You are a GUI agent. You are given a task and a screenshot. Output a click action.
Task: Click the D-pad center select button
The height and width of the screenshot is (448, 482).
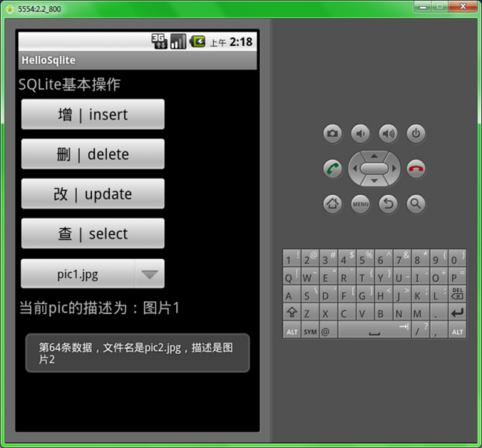point(374,169)
